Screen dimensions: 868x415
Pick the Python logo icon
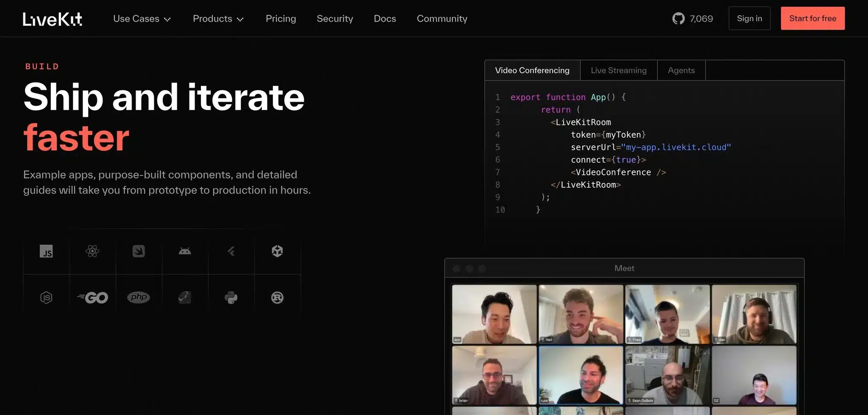(231, 298)
